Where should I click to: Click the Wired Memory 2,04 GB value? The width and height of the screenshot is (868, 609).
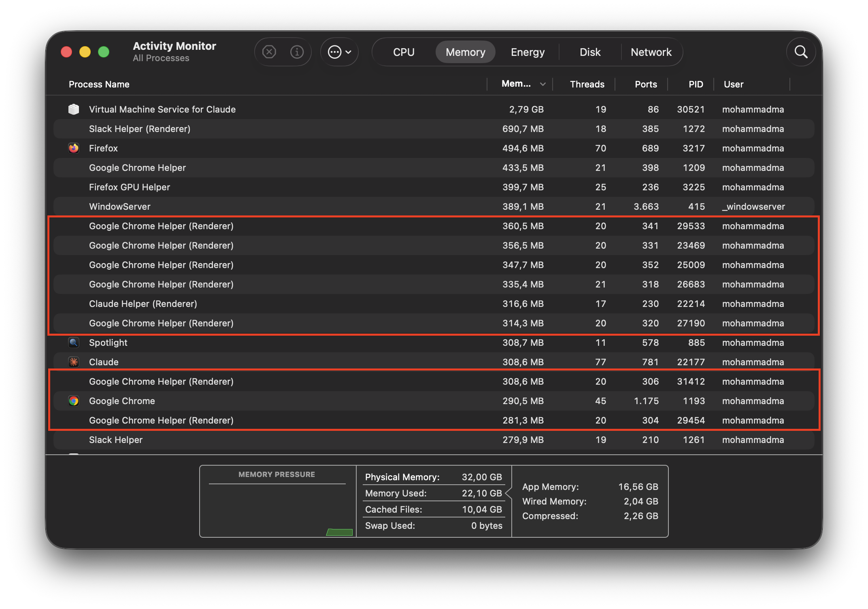coord(641,501)
